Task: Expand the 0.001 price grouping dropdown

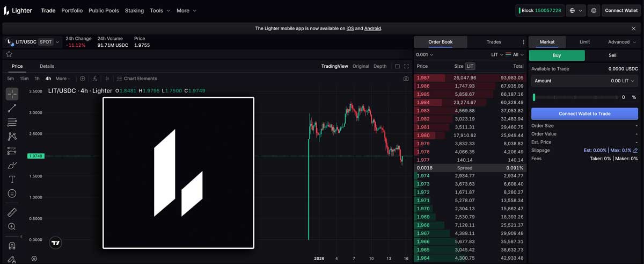Action: (x=425, y=54)
